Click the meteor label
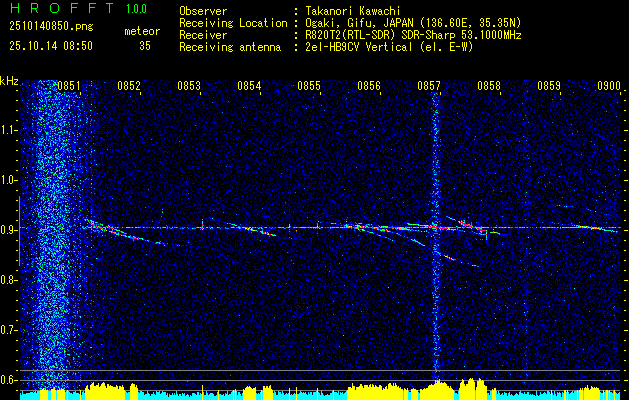This screenshot has height=400, width=629. click(x=142, y=31)
